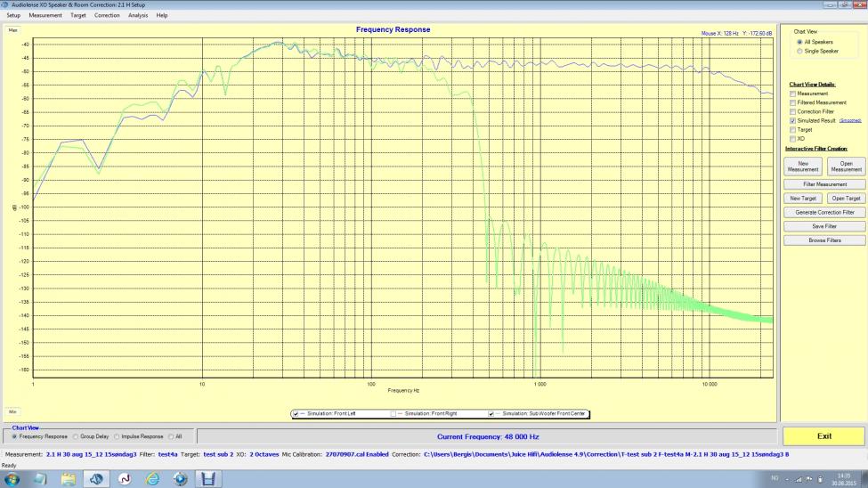This screenshot has height=488, width=868.
Task: Select Impulse Response chart view
Action: pos(117,436)
